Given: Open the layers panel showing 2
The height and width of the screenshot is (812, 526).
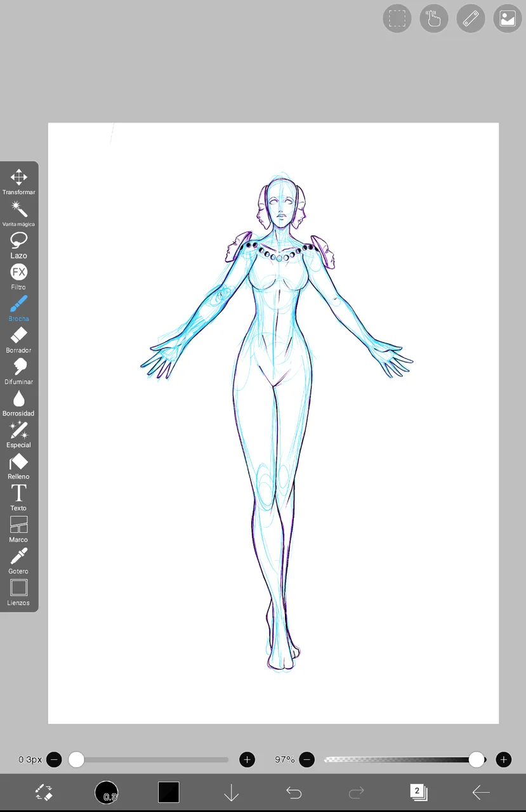Looking at the screenshot, I should point(418,792).
